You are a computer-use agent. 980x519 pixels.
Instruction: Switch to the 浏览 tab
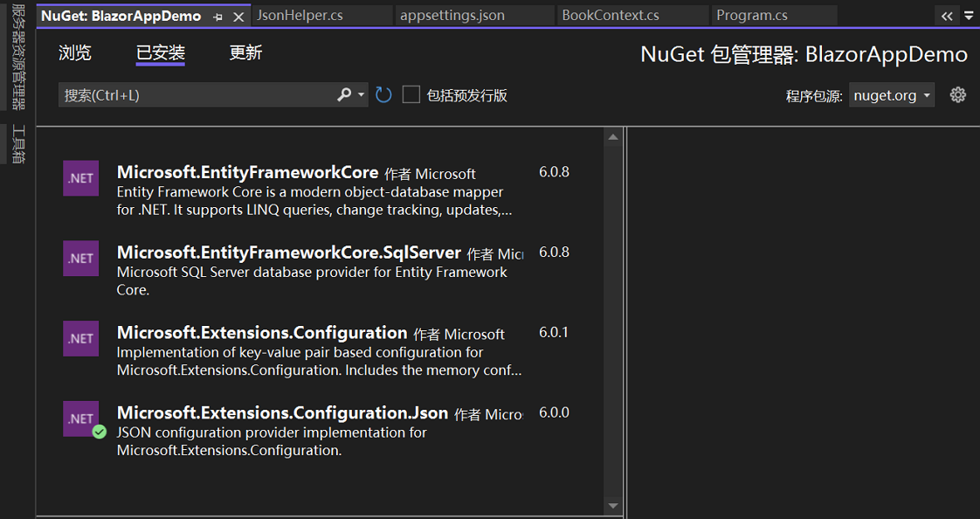[75, 53]
